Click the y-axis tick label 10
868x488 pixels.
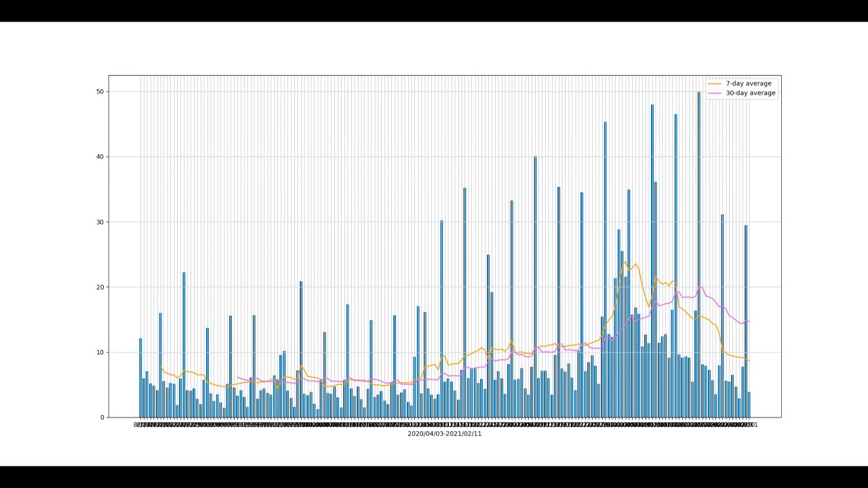100,352
